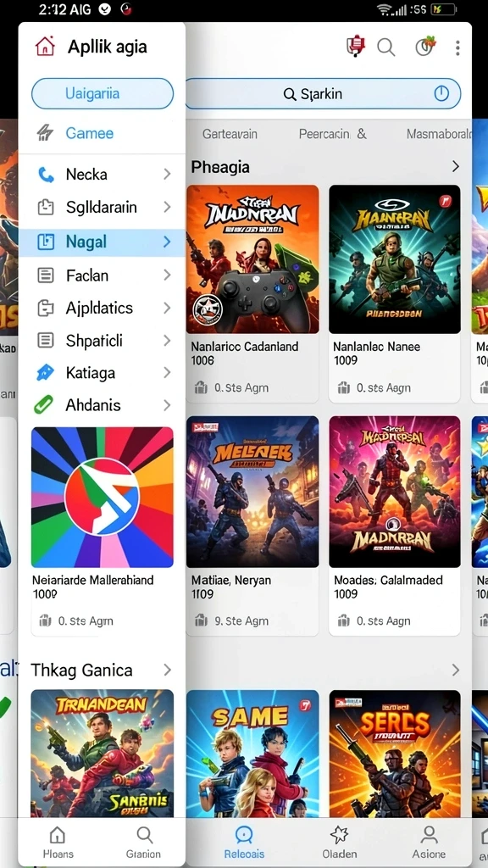Open the Asione profile icon
The image size is (488, 868).
(x=429, y=834)
